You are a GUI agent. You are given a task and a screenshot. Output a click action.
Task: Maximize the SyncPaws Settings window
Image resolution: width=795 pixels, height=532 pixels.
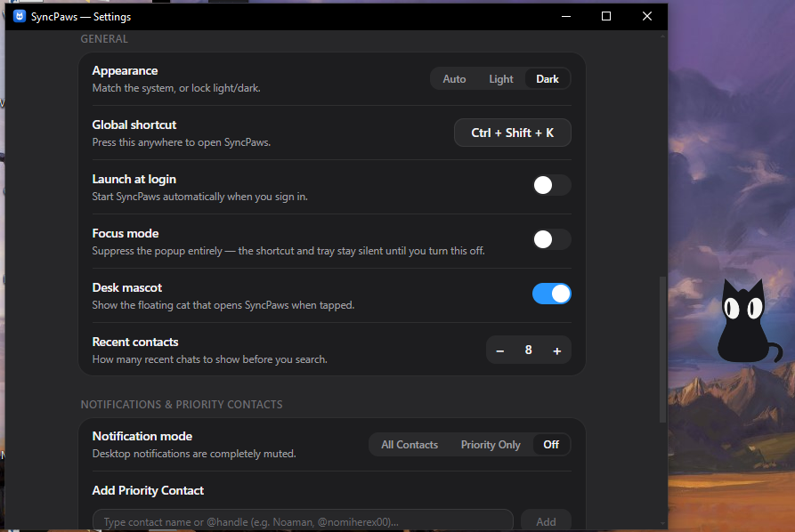[606, 16]
